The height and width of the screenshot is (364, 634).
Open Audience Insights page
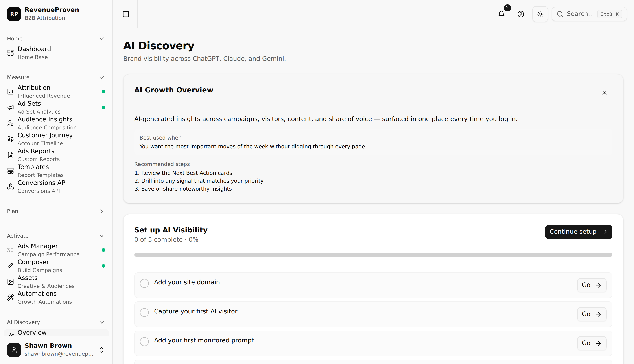(56, 123)
